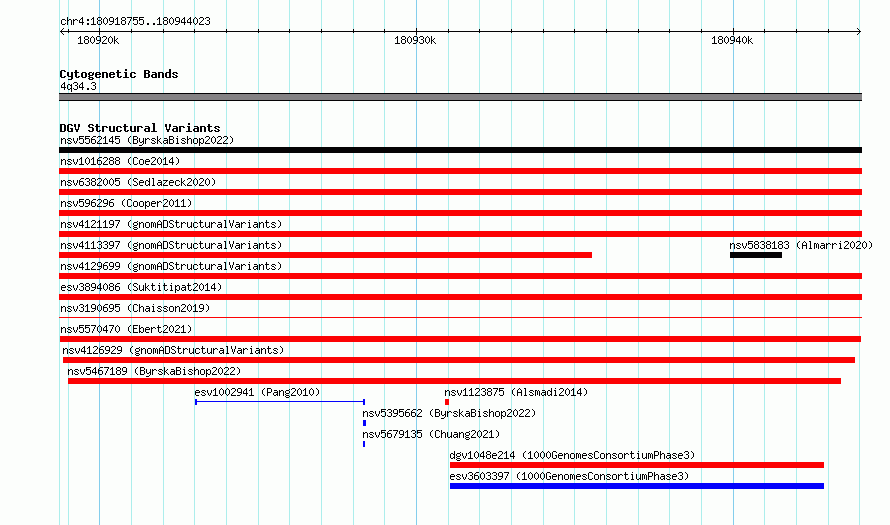Click the nsv6382005 (Sedlazeck2020) label
The width and height of the screenshot is (890, 525).
coord(138,182)
